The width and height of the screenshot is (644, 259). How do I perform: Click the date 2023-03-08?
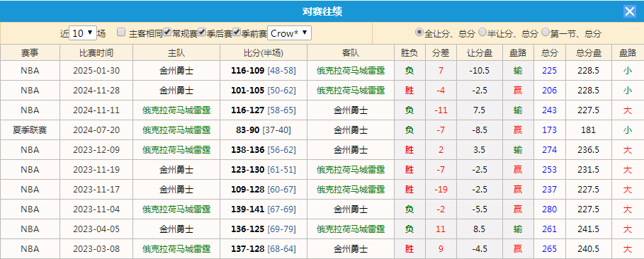click(96, 248)
